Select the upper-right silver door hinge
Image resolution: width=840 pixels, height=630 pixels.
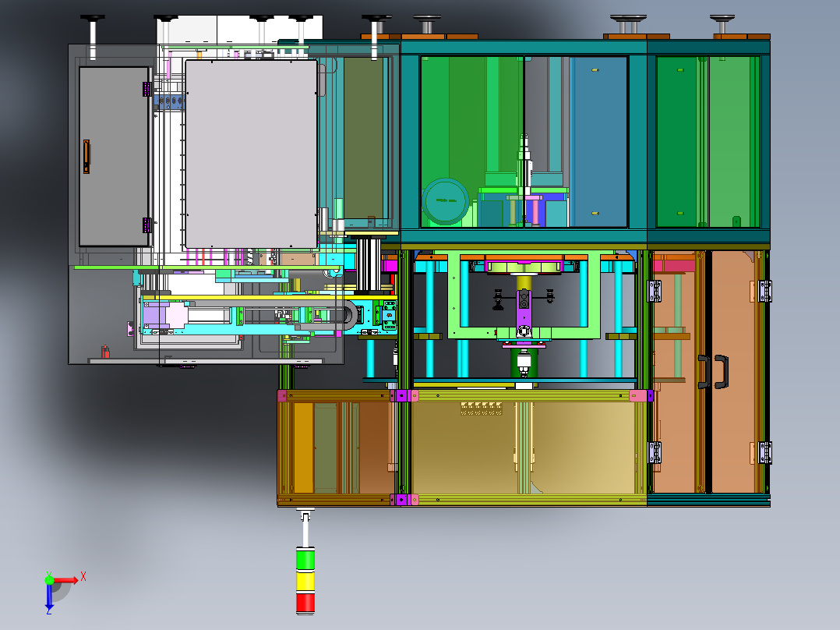[x=765, y=291]
